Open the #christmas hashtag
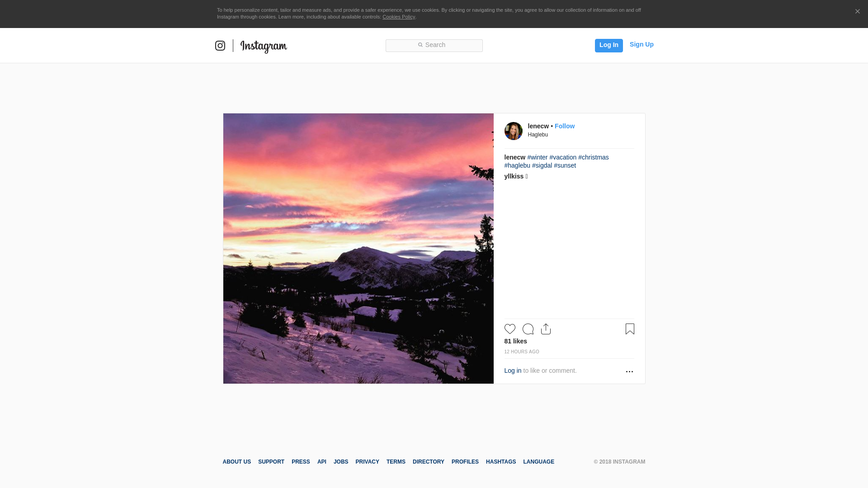868x488 pixels. [593, 157]
